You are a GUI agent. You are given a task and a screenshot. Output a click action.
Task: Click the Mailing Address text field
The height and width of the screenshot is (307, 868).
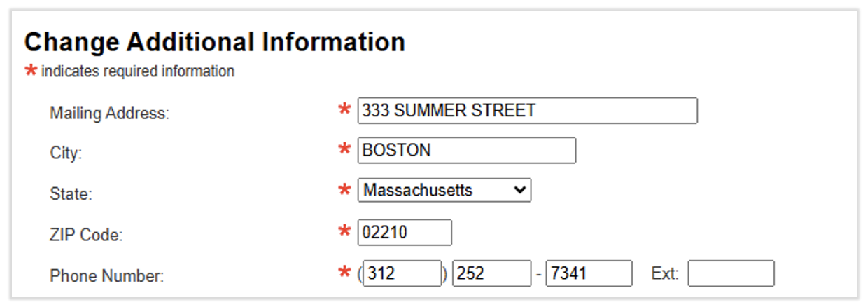(527, 111)
